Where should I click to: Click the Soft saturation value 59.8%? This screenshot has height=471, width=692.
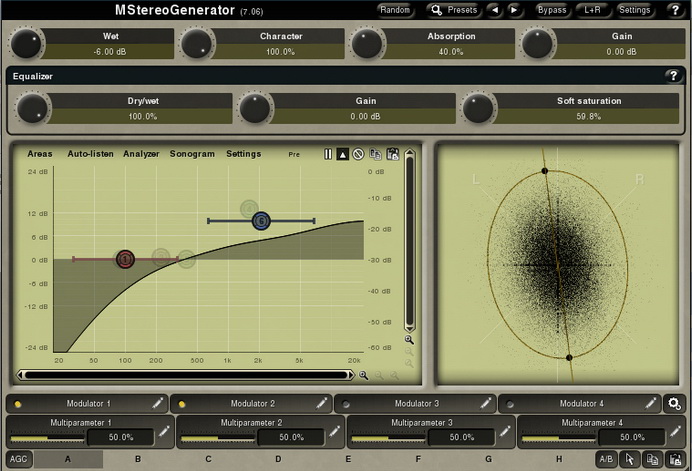pos(588,117)
